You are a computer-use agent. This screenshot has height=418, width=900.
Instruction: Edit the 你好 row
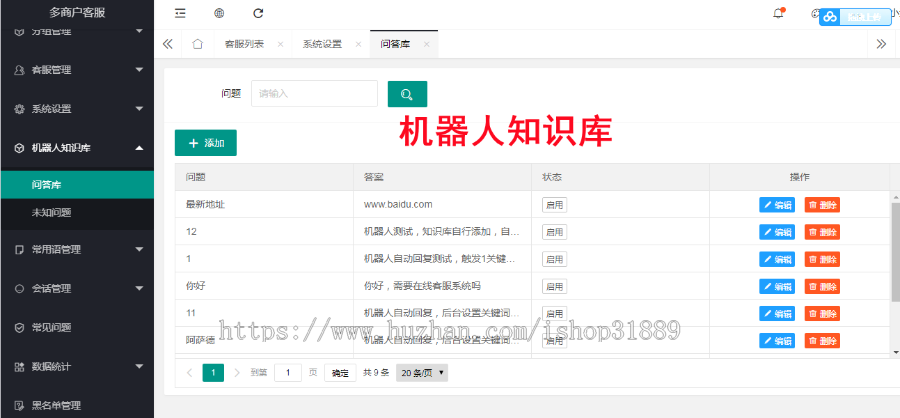tap(777, 287)
